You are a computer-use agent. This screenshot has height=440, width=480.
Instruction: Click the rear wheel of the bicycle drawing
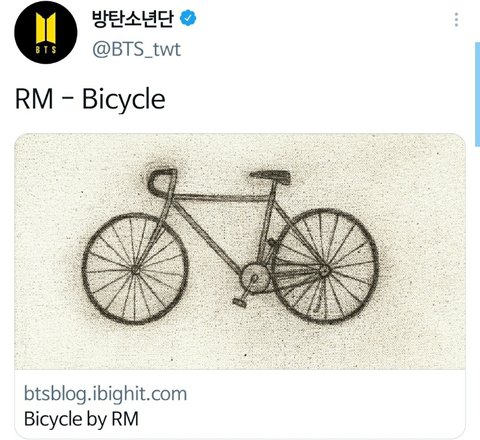[x=324, y=266]
